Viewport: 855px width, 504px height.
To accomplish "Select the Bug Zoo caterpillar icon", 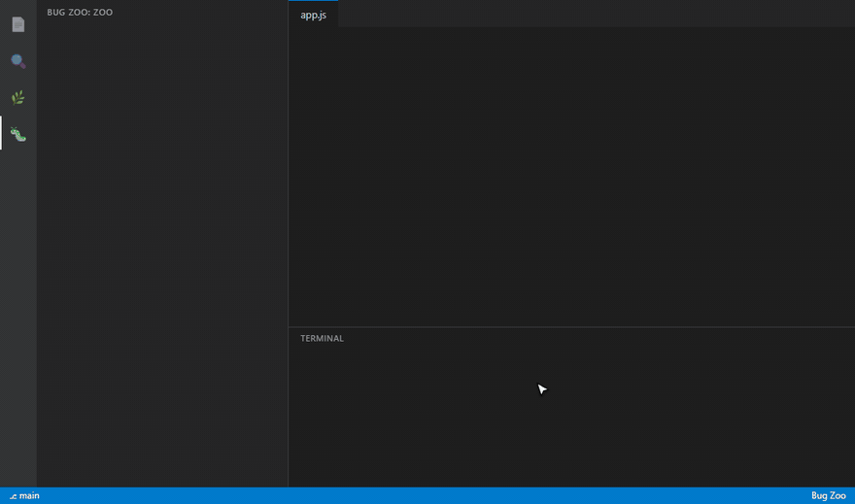I will (x=18, y=134).
